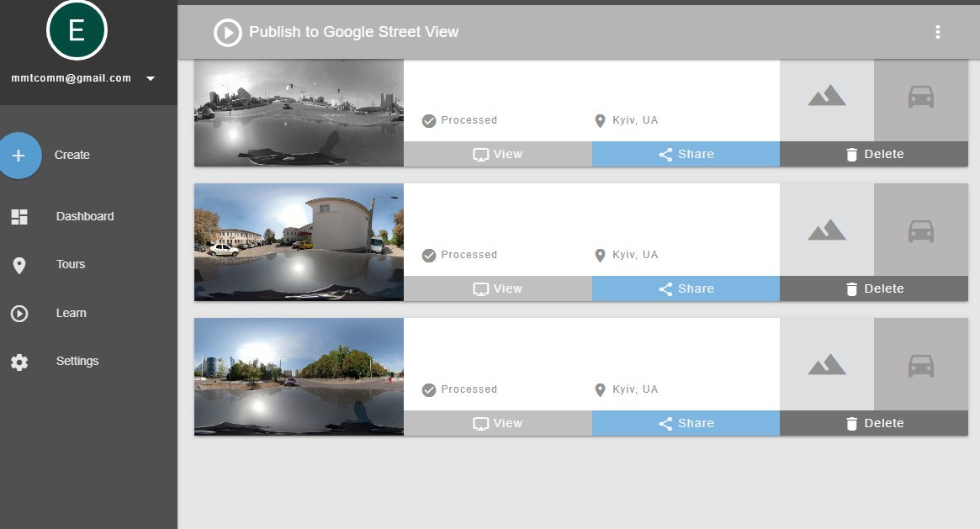Image resolution: width=980 pixels, height=529 pixels.
Task: Share the first grayscale tour
Action: click(686, 154)
